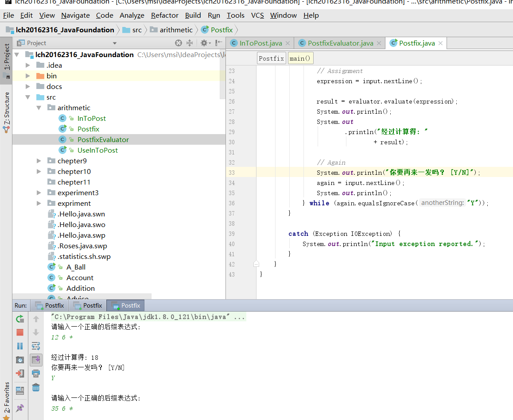The height and width of the screenshot is (420, 513).
Task: Toggle soft-wrap in console
Action: (36, 346)
